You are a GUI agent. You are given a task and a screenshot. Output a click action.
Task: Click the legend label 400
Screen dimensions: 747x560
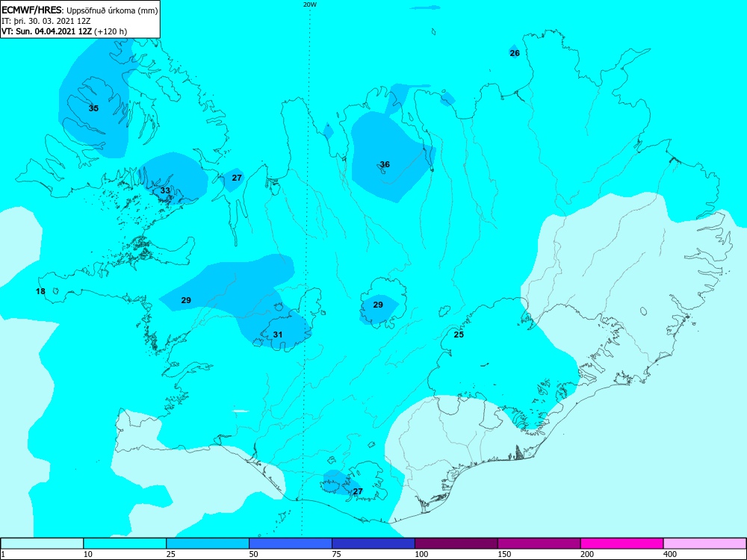pos(670,554)
